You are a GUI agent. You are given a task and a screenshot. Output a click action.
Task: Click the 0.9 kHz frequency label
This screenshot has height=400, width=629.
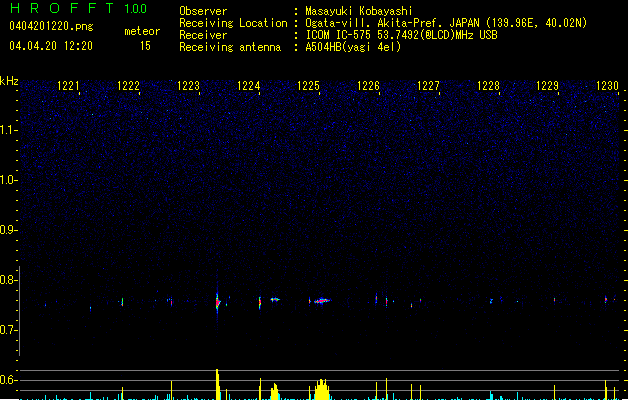[x=9, y=230]
